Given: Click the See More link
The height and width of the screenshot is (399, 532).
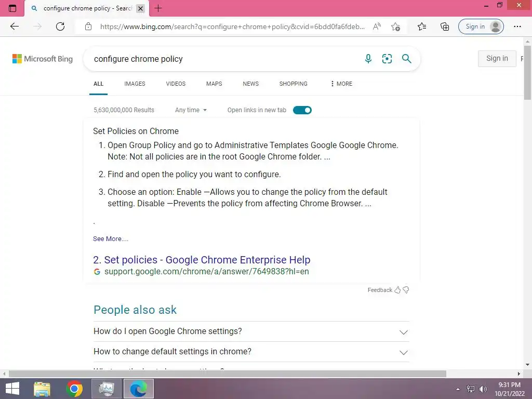Looking at the screenshot, I should (x=111, y=239).
